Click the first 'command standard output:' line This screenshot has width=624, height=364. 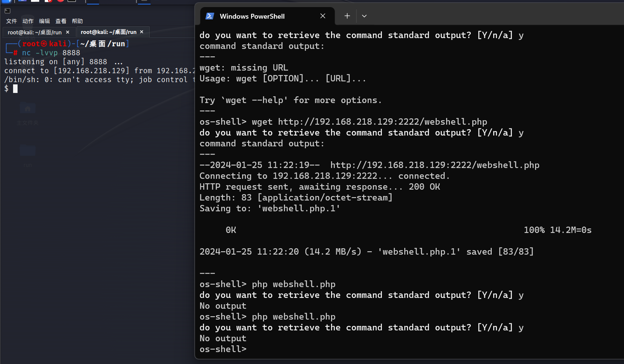pos(262,46)
